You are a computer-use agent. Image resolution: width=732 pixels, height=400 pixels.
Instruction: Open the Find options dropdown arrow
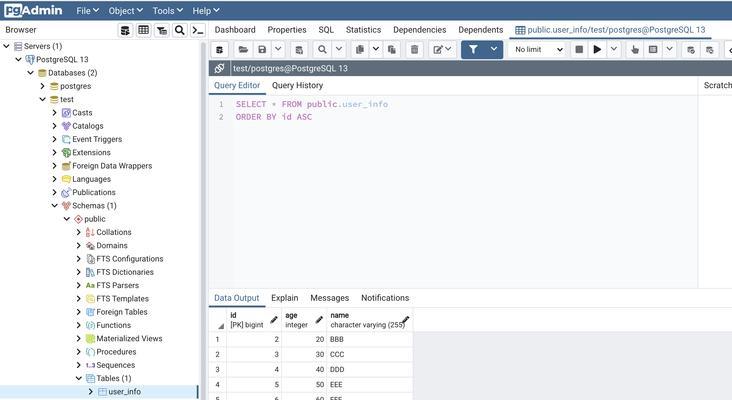click(339, 49)
